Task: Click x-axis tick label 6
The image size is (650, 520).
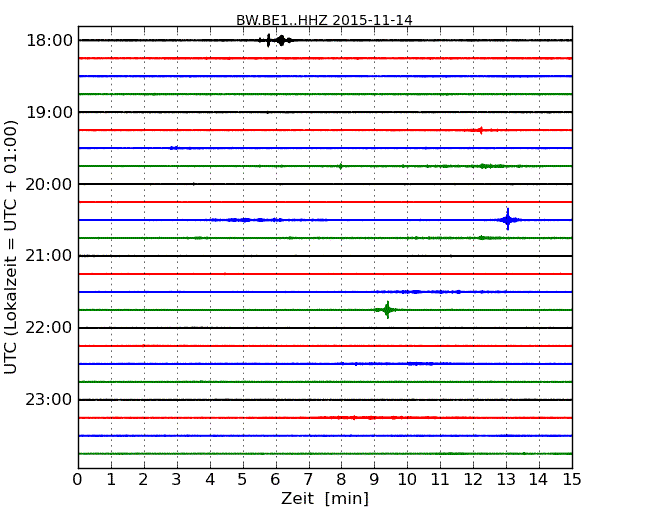Action: (275, 480)
